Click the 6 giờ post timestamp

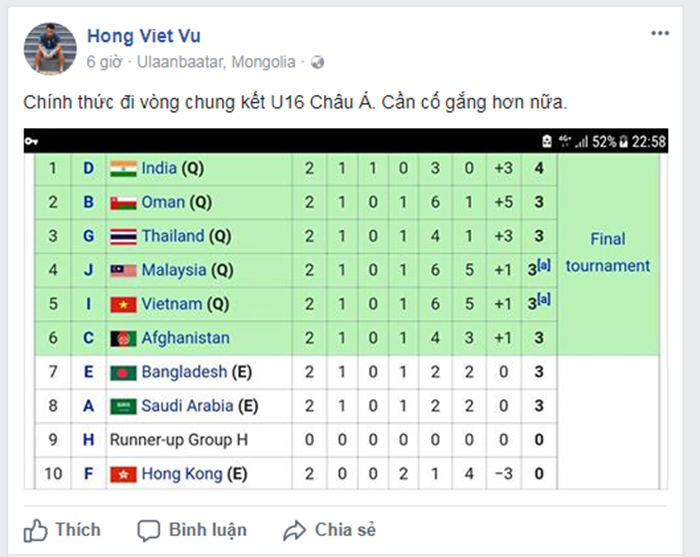[x=104, y=62]
